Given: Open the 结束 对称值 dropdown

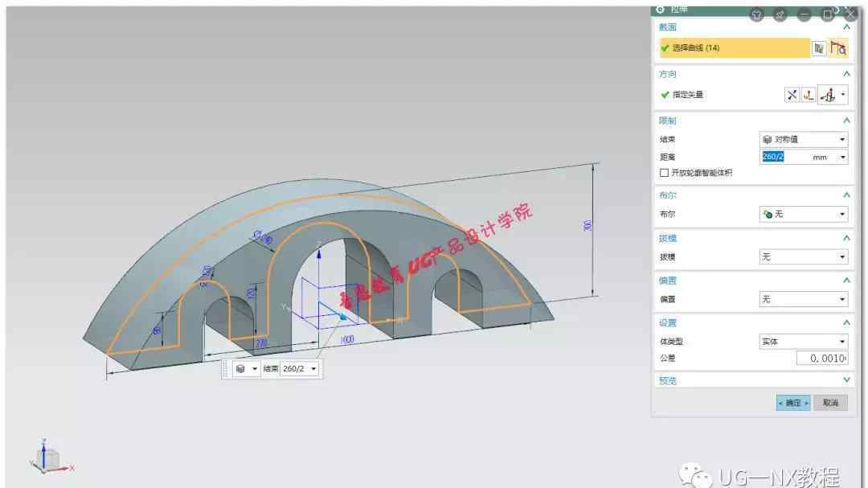Looking at the screenshot, I should [x=803, y=139].
